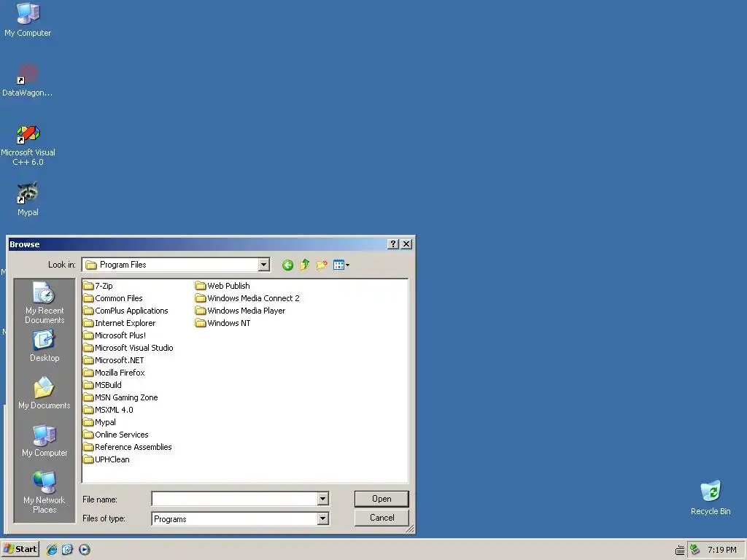Click the keyboard icon in system tray

coord(680,551)
